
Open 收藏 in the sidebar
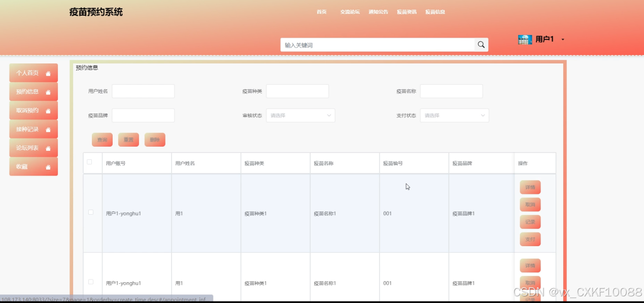33,166
